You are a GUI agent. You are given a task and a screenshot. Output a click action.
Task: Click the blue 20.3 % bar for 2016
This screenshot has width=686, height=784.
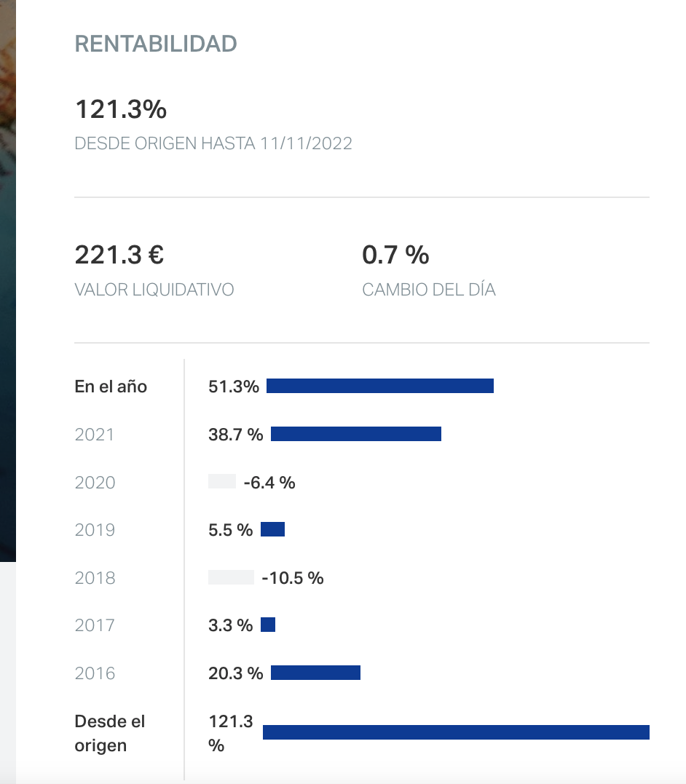(315, 673)
